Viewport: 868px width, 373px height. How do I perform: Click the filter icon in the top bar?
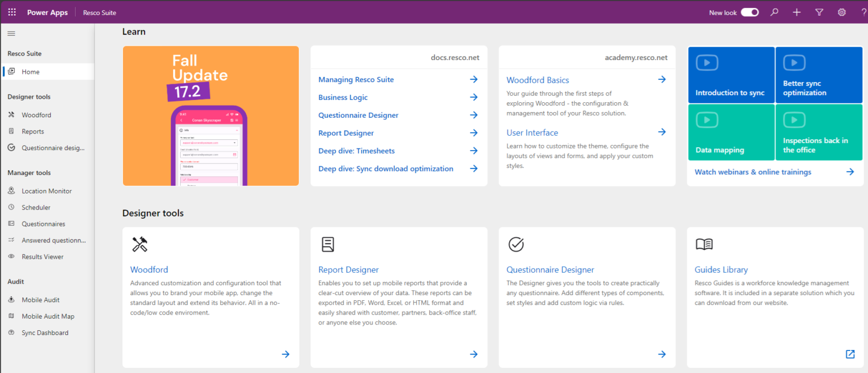pos(819,12)
